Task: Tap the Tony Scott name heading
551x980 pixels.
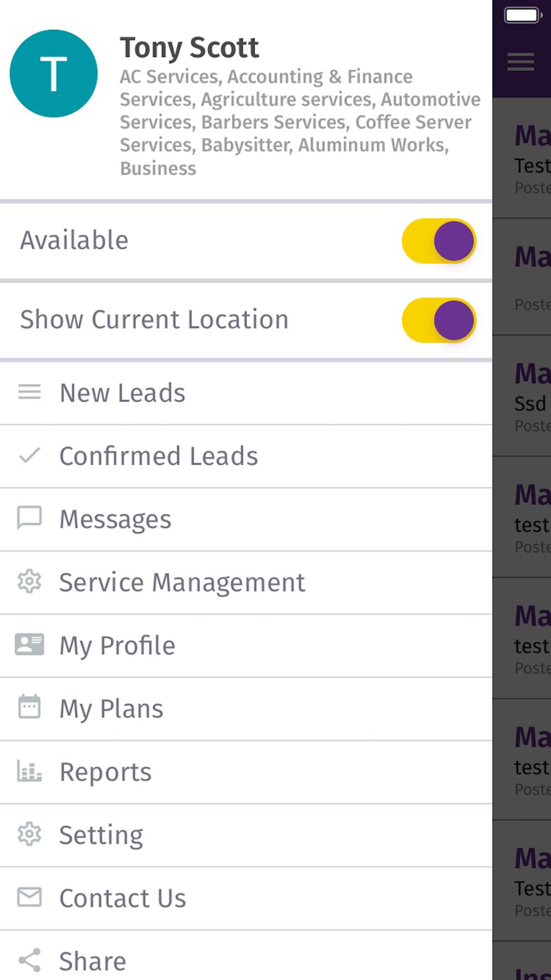Action: tap(189, 47)
